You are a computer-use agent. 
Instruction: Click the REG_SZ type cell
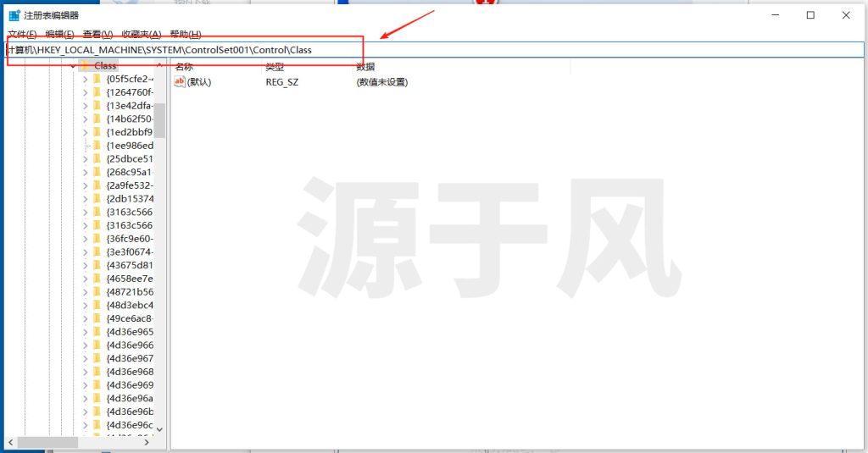pyautogui.click(x=281, y=82)
